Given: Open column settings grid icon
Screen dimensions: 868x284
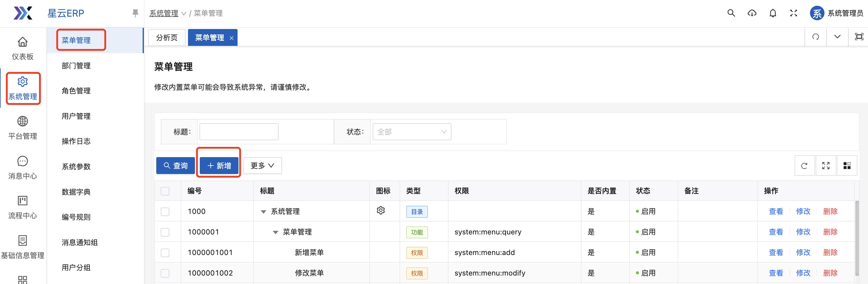Looking at the screenshot, I should [x=847, y=166].
